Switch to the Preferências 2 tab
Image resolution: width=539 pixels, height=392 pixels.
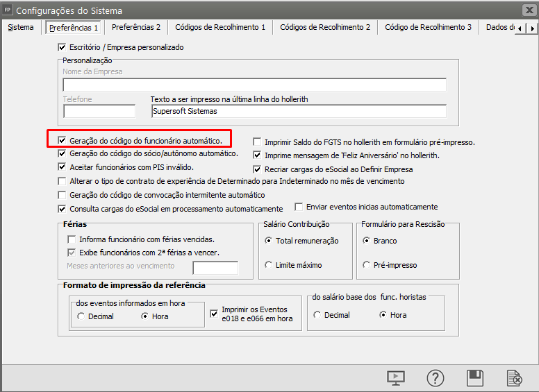click(x=136, y=28)
